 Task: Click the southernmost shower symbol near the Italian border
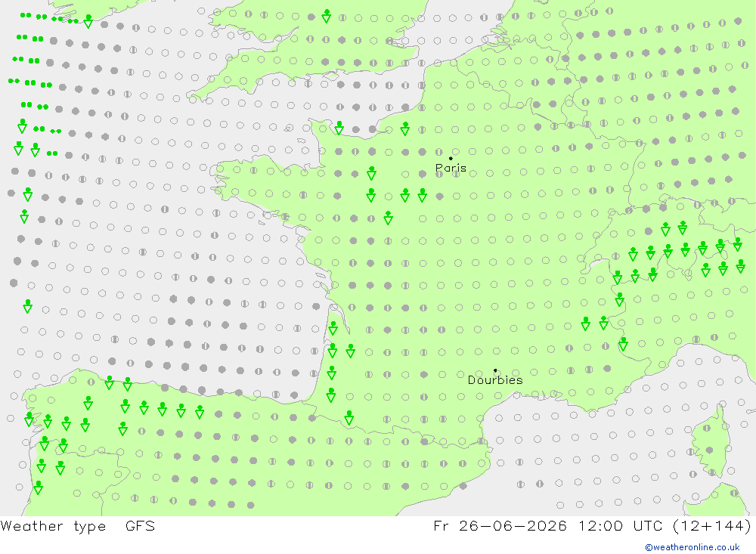pyautogui.click(x=624, y=344)
